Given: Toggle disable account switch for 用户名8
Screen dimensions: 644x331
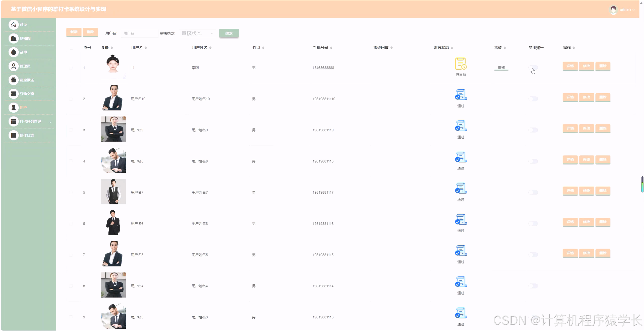Looking at the screenshot, I should coord(533,161).
